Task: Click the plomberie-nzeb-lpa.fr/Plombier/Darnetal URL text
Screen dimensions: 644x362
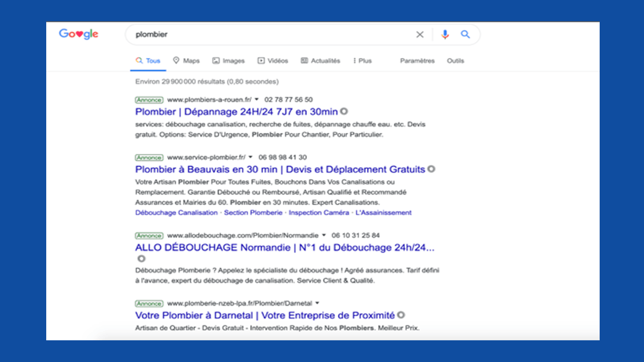Action: click(239, 303)
